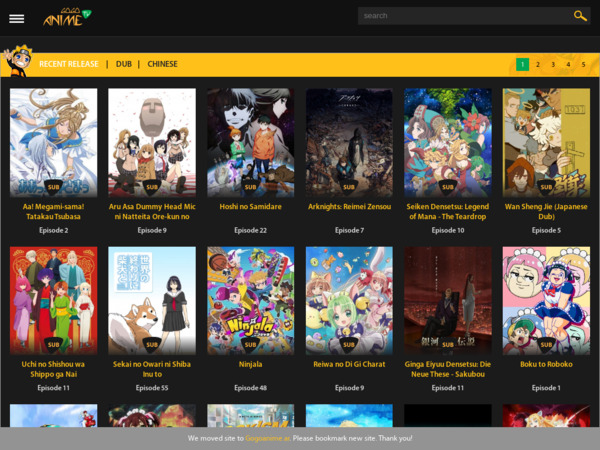This screenshot has width=600, height=450.
Task: Open the Ninjala poster
Action: (x=251, y=300)
